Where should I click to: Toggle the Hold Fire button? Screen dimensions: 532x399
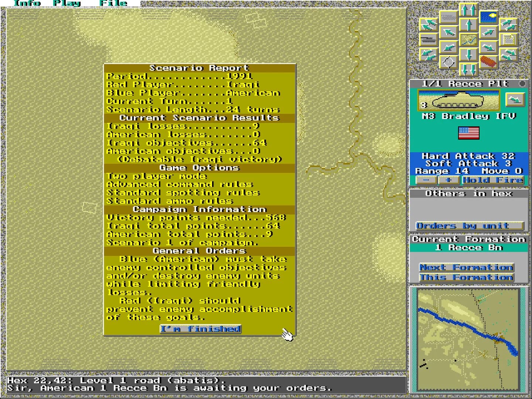pos(493,180)
